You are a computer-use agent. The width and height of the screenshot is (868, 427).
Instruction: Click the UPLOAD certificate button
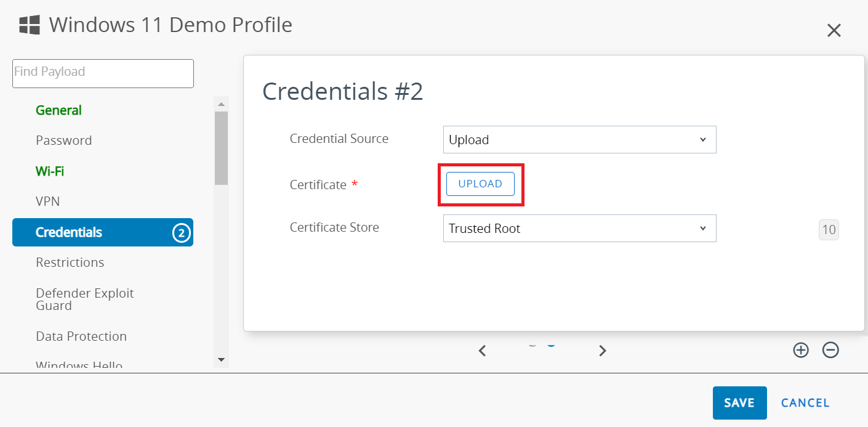(x=480, y=184)
